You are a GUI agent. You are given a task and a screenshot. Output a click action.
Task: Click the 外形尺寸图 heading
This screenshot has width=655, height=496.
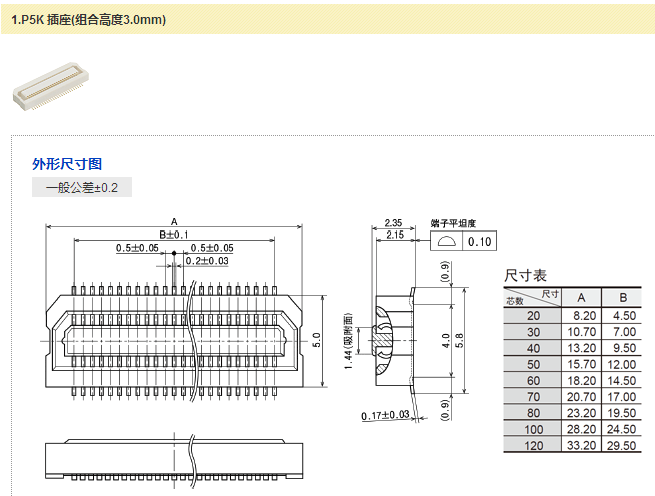coord(67,164)
